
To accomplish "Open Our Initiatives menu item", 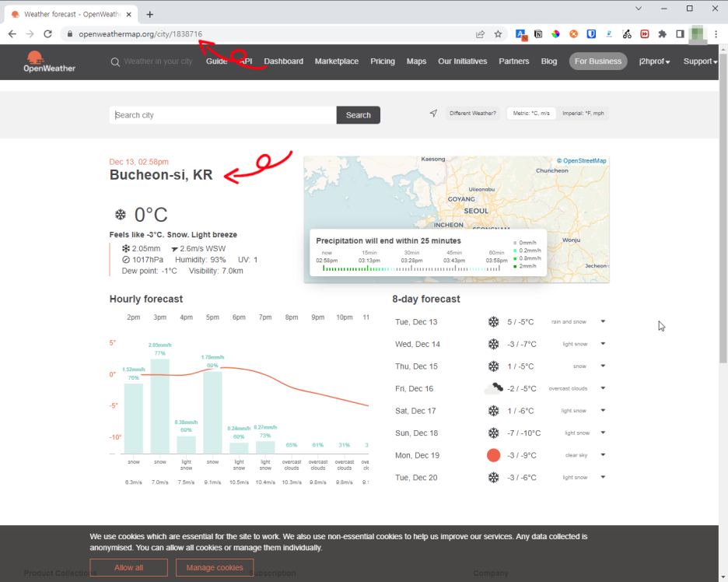I will click(463, 61).
